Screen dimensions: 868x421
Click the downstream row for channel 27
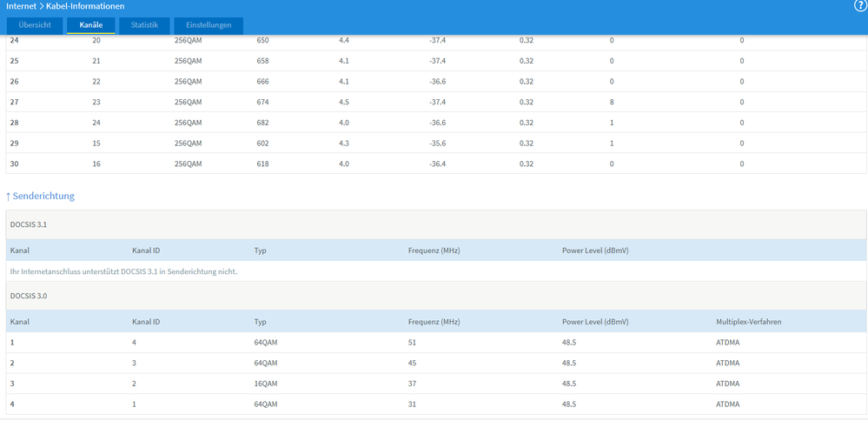coord(436,102)
